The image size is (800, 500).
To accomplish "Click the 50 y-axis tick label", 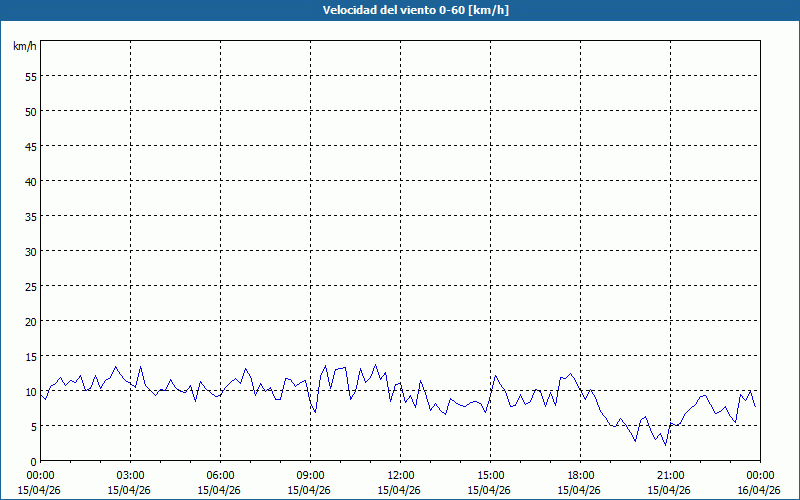I will 30,111.
